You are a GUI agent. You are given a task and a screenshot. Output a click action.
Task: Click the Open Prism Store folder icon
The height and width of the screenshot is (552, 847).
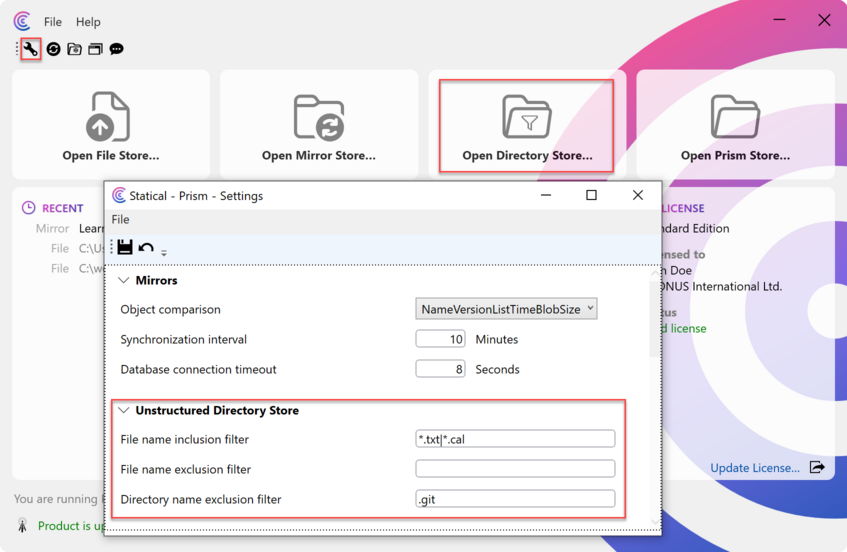pyautogui.click(x=735, y=117)
